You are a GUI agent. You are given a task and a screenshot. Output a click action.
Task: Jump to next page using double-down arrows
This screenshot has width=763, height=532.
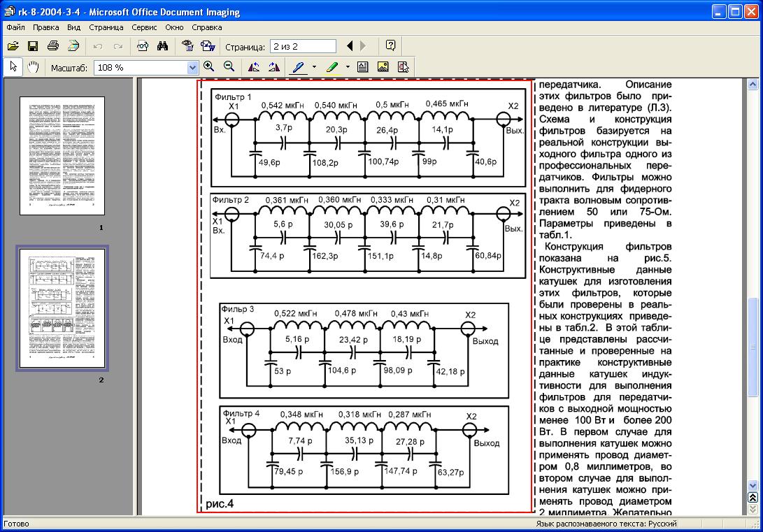(753, 509)
